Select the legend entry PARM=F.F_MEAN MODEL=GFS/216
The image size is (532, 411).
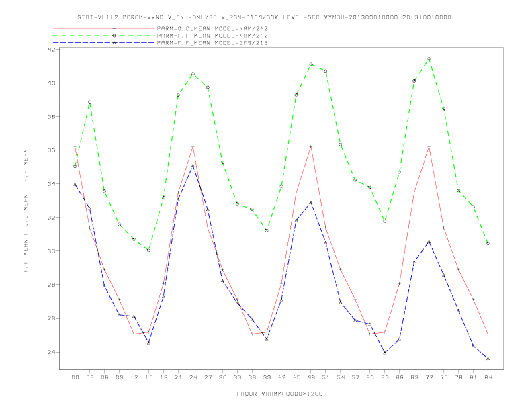tap(212, 43)
